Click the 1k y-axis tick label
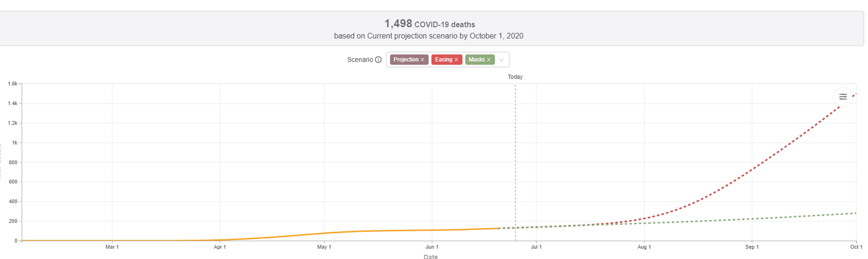The image size is (868, 259). (x=15, y=143)
